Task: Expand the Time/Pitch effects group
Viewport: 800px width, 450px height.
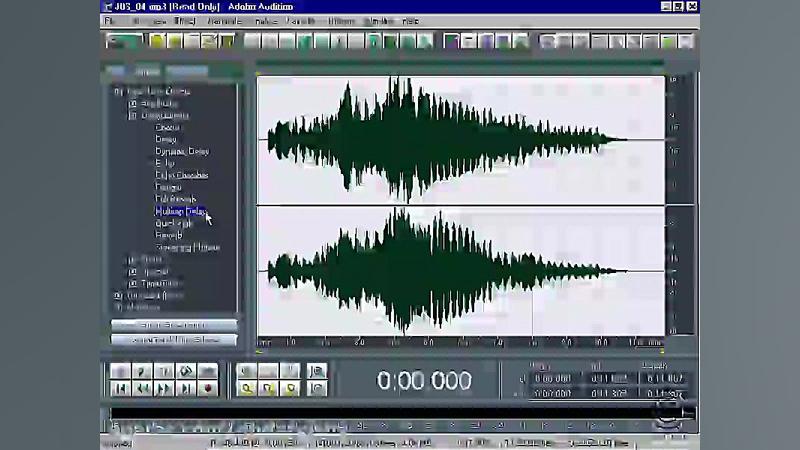Action: [133, 284]
